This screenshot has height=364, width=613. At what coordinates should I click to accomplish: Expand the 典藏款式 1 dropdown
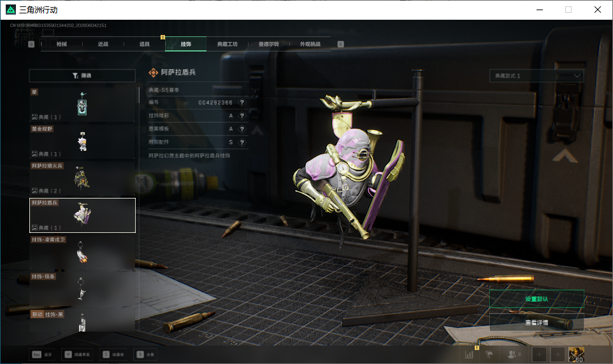tap(537, 76)
